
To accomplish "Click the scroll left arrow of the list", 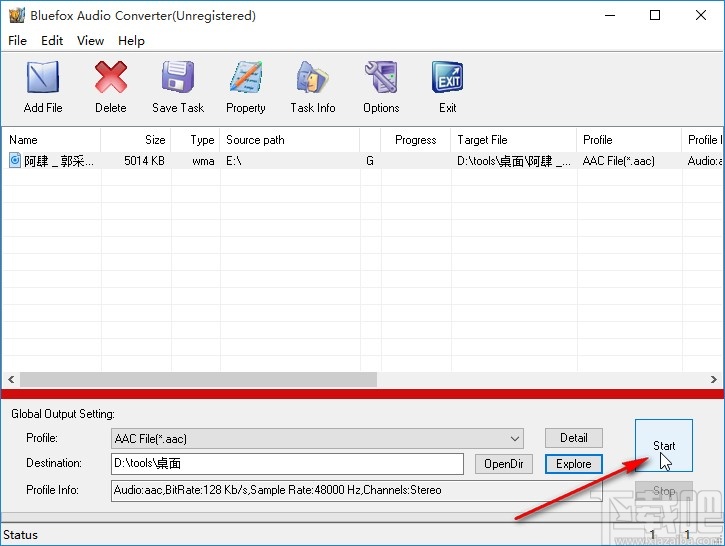I will pos(11,380).
